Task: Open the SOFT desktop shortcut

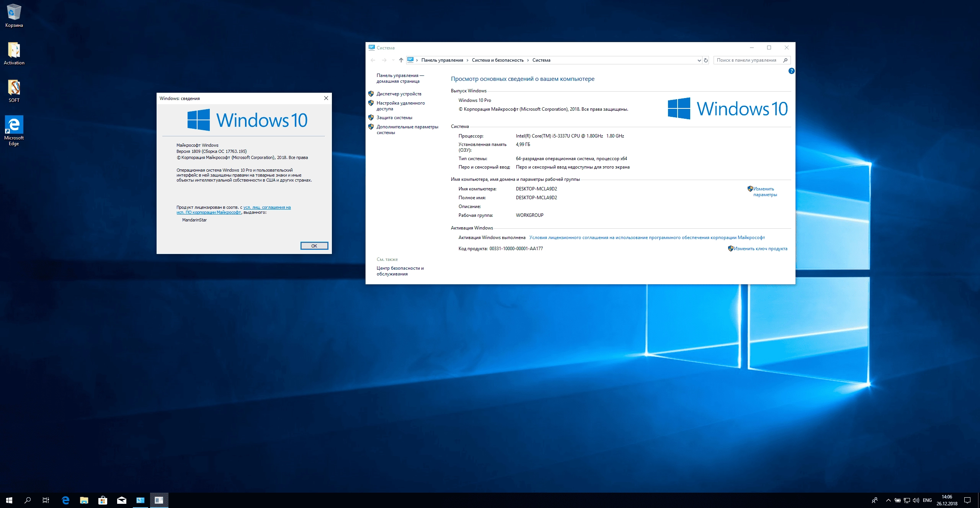Action: pos(14,91)
